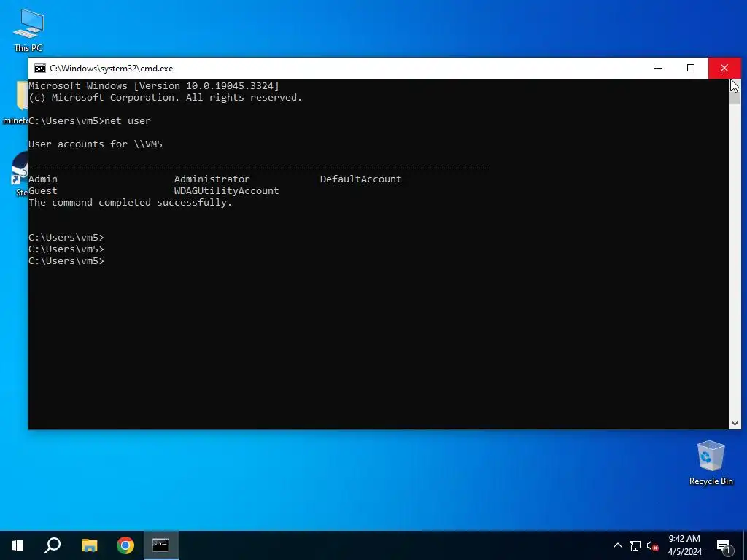
Task: Open Google Chrome from the taskbar
Action: pyautogui.click(x=125, y=545)
